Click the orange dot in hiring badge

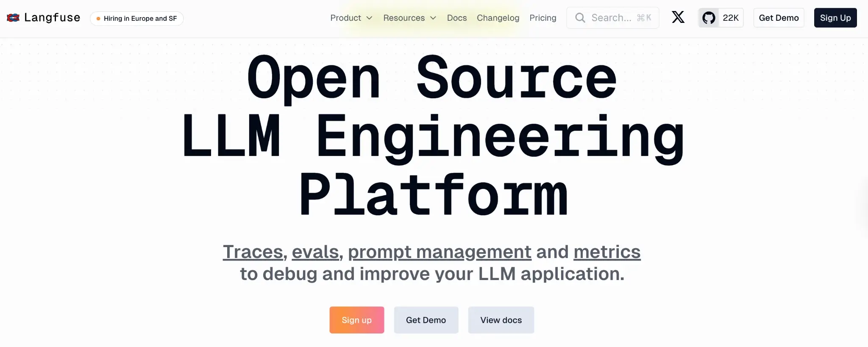pyautogui.click(x=98, y=19)
